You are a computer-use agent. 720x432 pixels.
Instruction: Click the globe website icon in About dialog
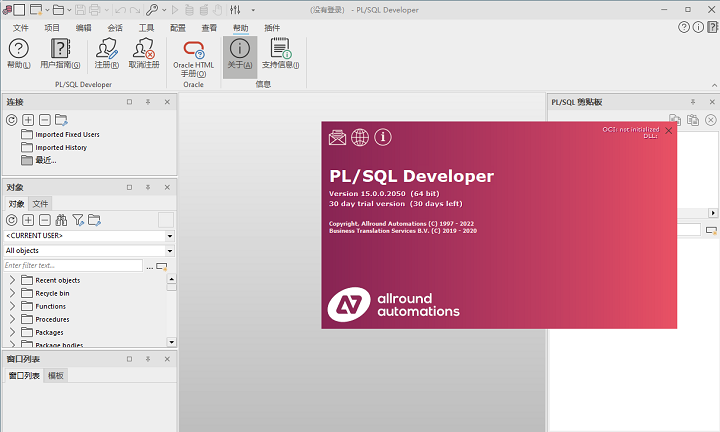(x=360, y=137)
